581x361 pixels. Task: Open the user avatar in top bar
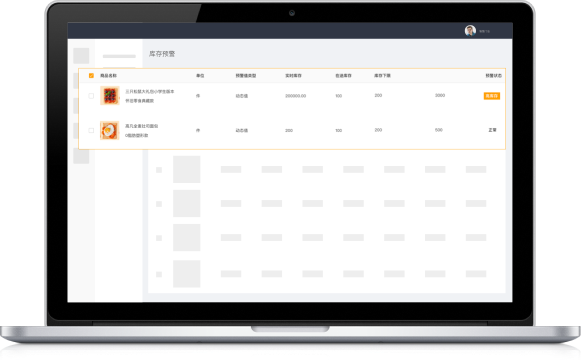(x=470, y=31)
